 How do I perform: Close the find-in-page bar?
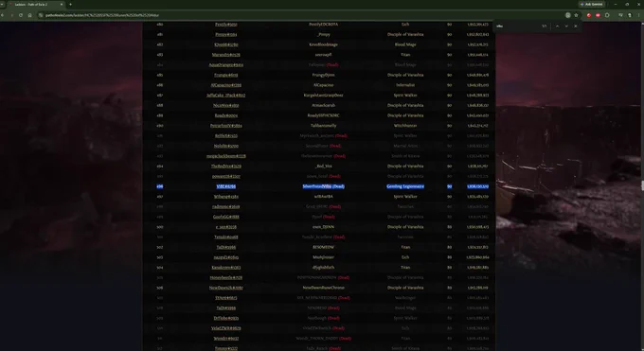576,26
